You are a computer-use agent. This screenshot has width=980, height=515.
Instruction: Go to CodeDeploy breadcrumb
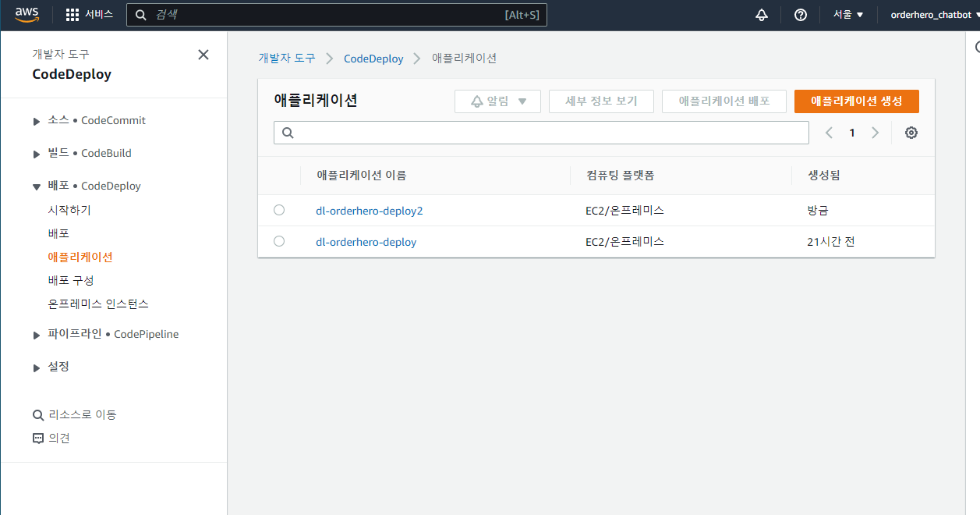(373, 59)
